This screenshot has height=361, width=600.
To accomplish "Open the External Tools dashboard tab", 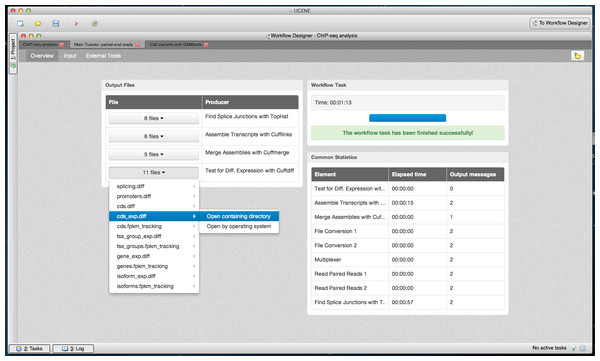I will click(103, 56).
